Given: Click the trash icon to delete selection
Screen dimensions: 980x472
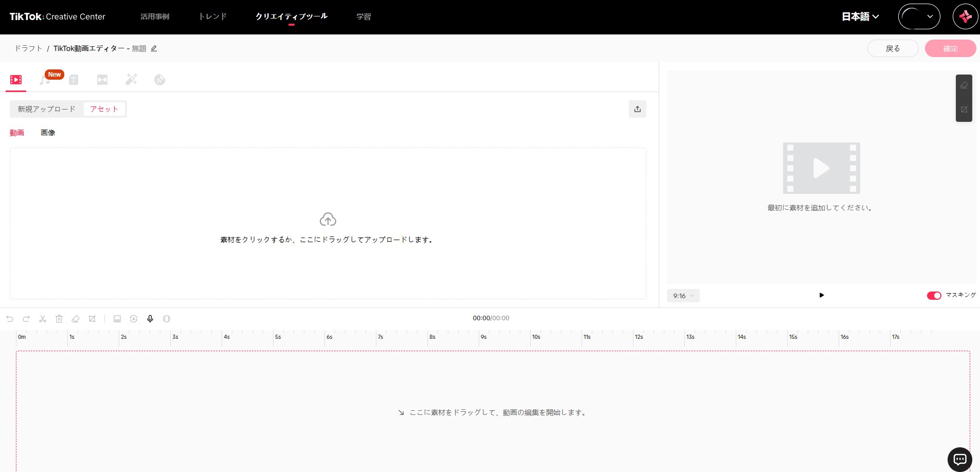Looking at the screenshot, I should click(59, 319).
